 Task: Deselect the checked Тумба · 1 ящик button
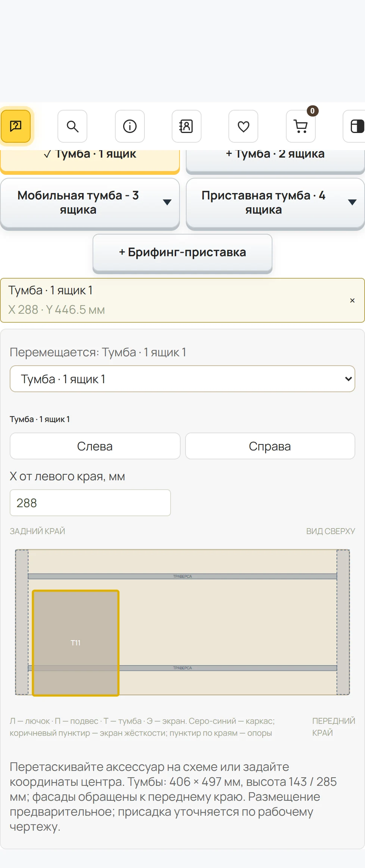pyautogui.click(x=90, y=161)
